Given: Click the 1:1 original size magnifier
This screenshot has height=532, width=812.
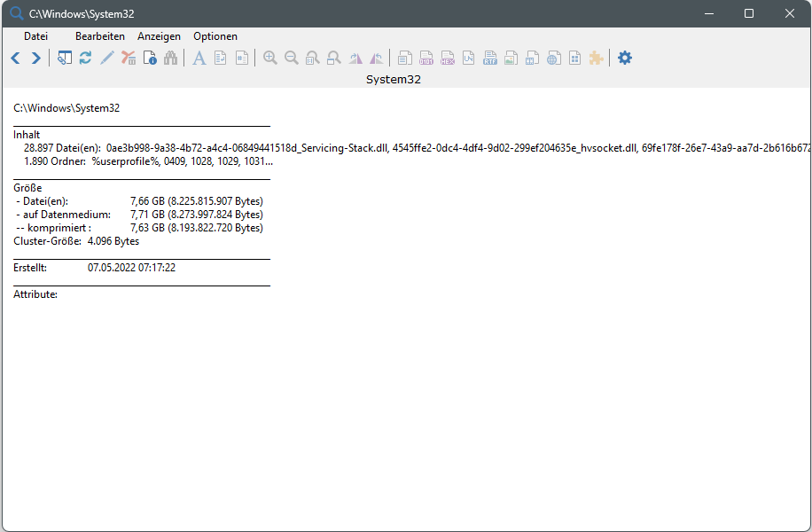Looking at the screenshot, I should point(312,58).
